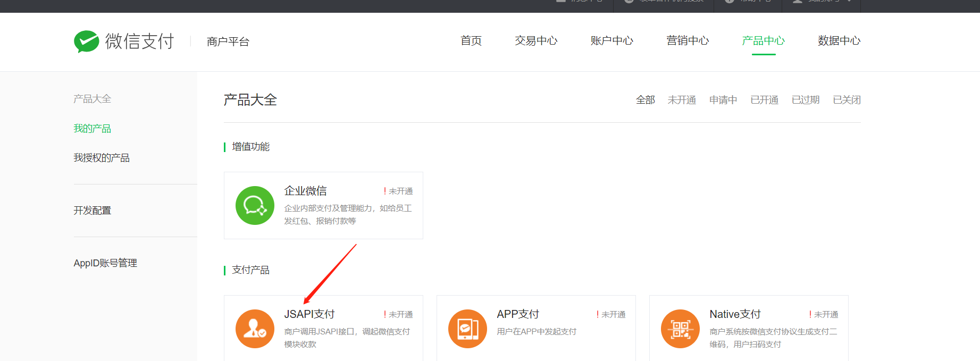Open the 数据中心 navigation tab
Image resolution: width=980 pixels, height=361 pixels.
[x=839, y=41]
